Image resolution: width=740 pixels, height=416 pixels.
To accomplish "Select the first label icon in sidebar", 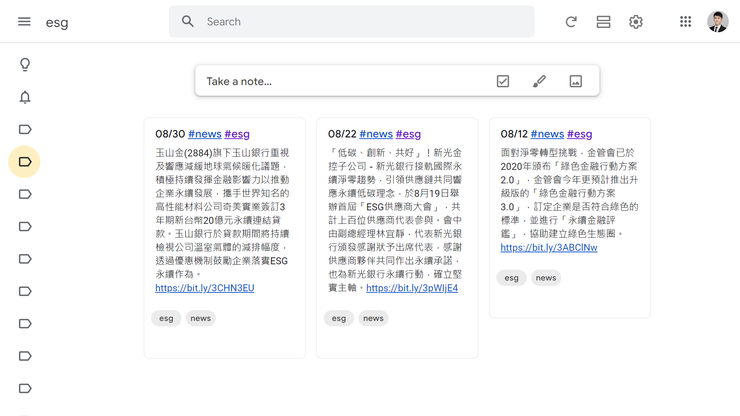I will click(x=25, y=130).
